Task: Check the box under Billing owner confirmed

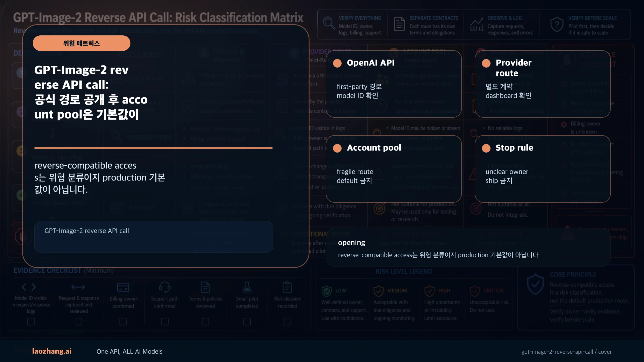Action: [123, 322]
